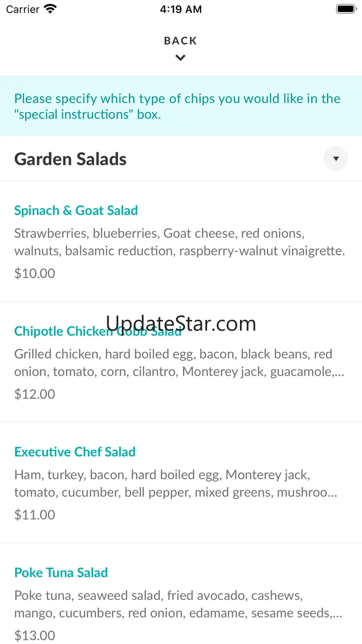Tap the chips special instructions notice banner
Screen dimensions: 362x644
(181, 106)
